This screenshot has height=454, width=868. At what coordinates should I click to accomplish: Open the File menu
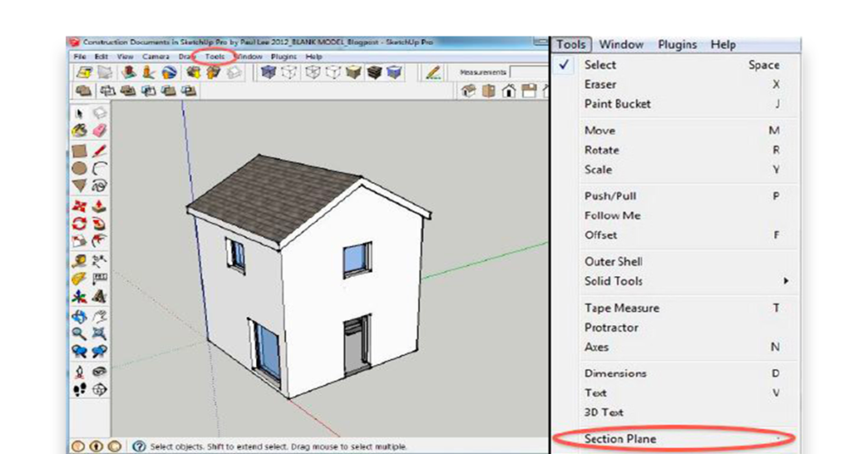pyautogui.click(x=80, y=57)
